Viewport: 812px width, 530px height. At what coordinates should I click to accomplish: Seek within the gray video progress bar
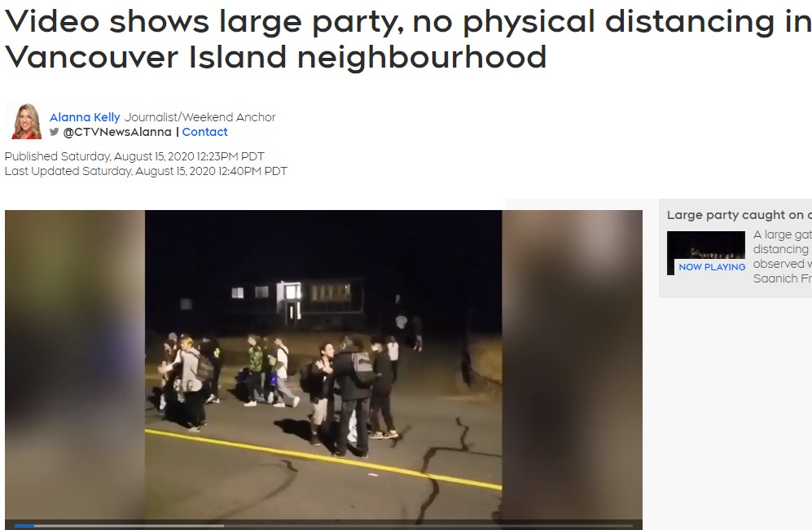323,526
